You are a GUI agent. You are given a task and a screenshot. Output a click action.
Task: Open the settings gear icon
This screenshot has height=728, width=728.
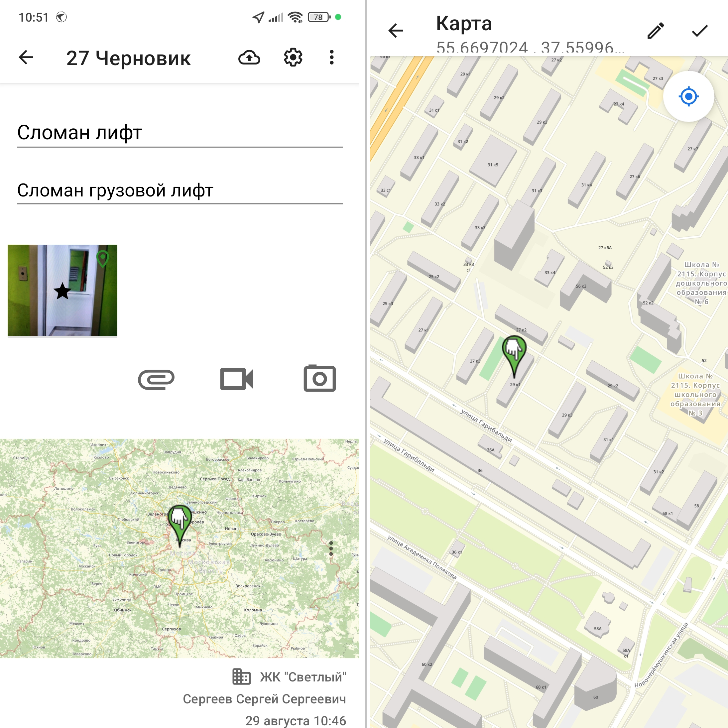coord(293,58)
